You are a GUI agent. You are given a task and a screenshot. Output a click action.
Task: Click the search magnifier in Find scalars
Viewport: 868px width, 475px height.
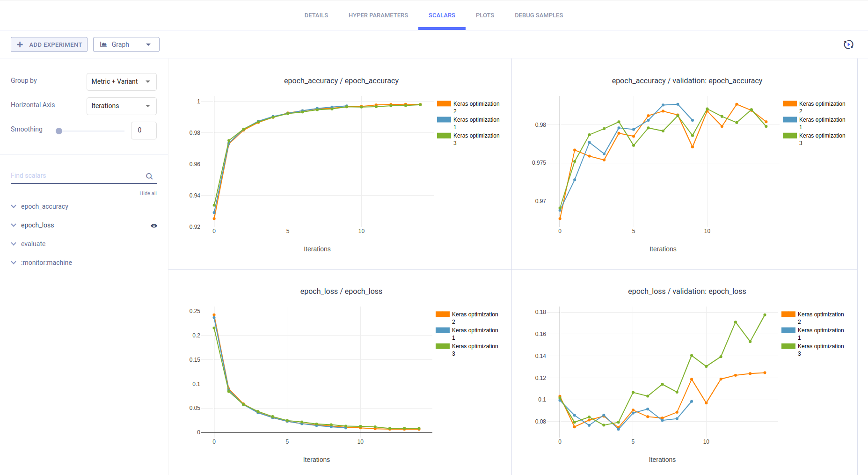pos(149,176)
